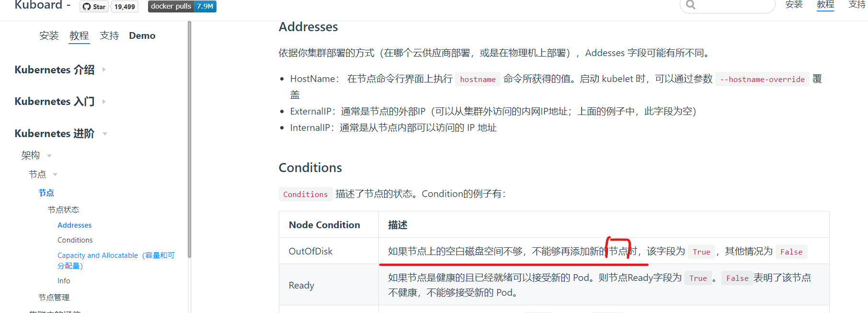868x313 pixels.
Task: Click Info under 节点状态
Action: (x=64, y=280)
